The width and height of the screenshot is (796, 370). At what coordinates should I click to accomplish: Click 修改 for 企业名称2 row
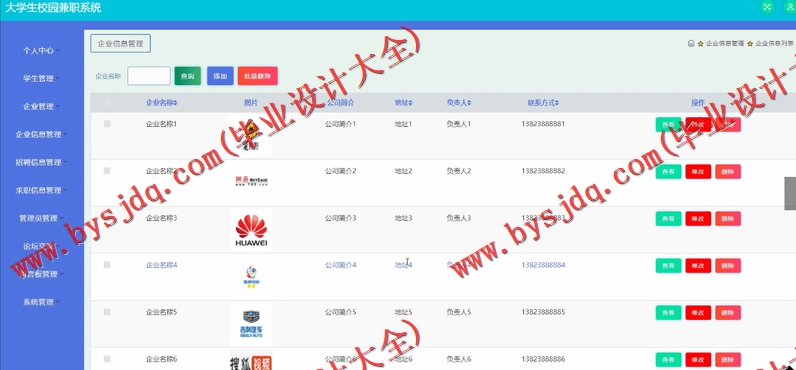pyautogui.click(x=698, y=172)
